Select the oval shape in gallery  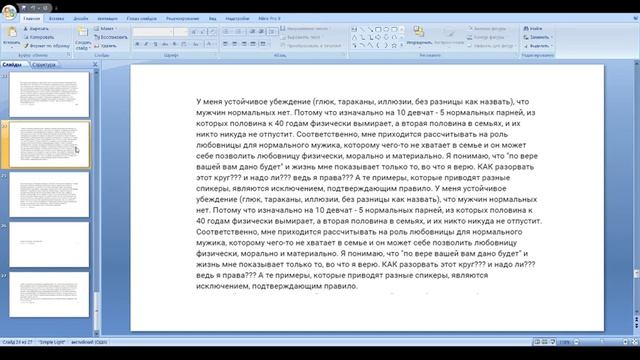[386, 29]
